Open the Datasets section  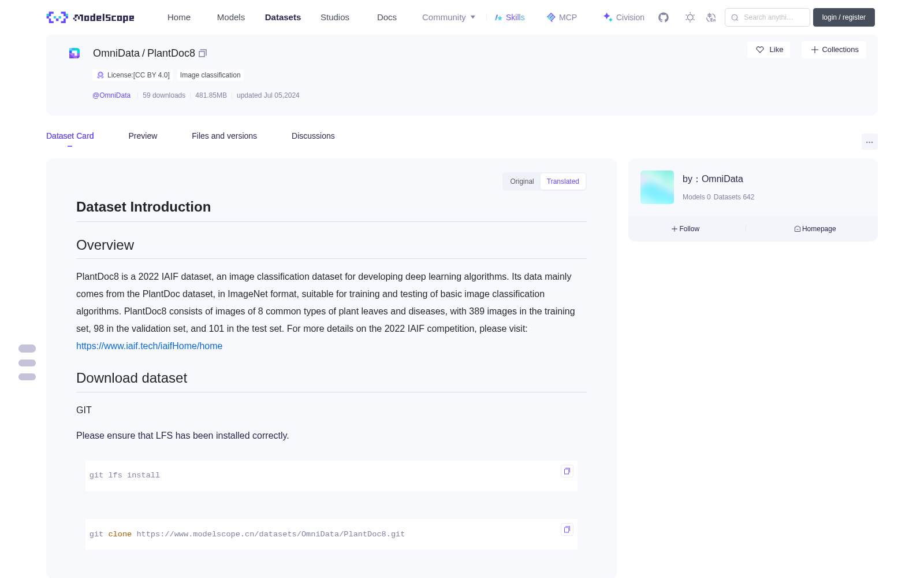click(x=283, y=17)
